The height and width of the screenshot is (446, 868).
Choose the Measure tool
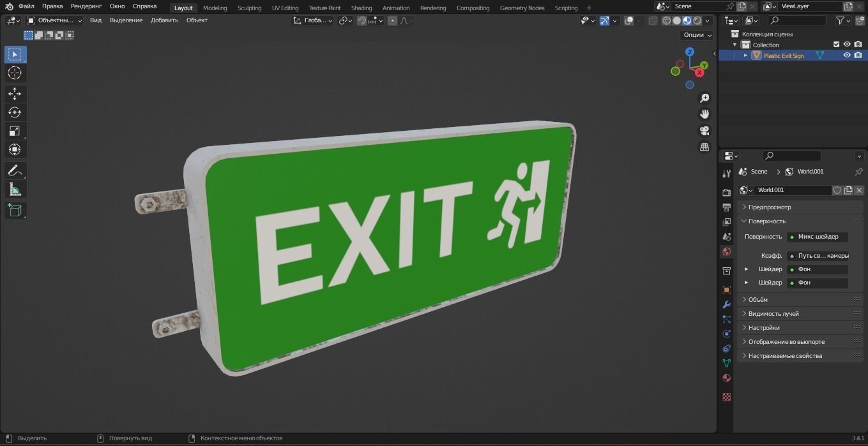(15, 189)
